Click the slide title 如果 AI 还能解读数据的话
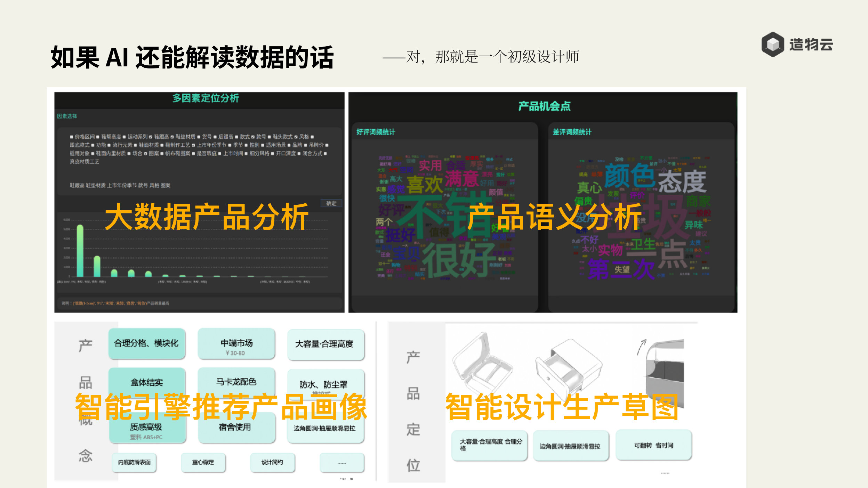868x488 pixels. (x=192, y=57)
